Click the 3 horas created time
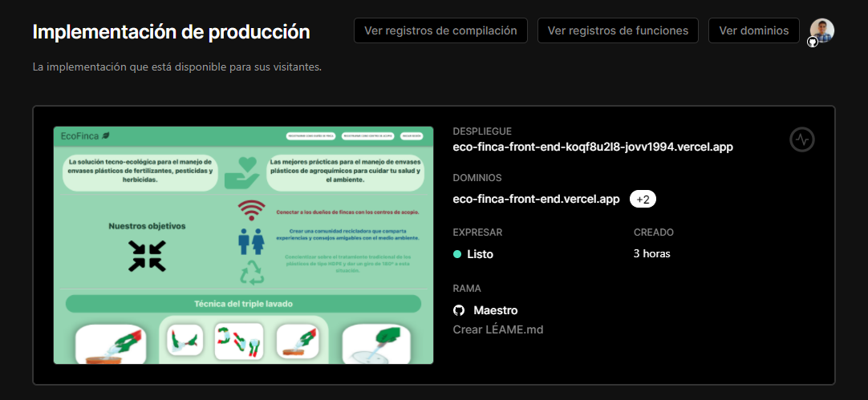The image size is (868, 400). pyautogui.click(x=652, y=254)
